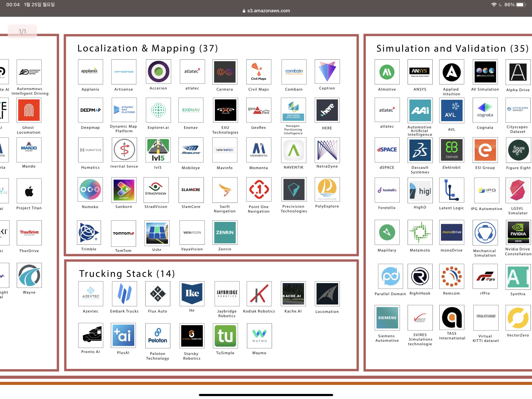Select the Mando logo tile
532x399 pixels.
pyautogui.click(x=29, y=150)
